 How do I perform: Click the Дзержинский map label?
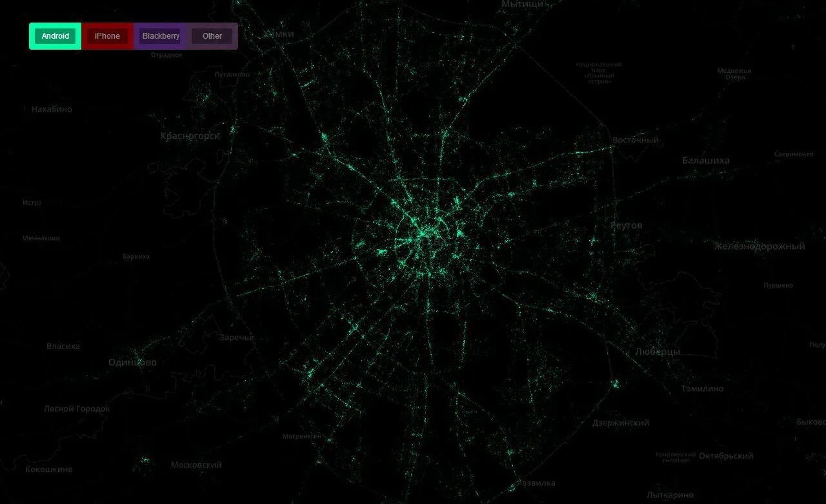[x=621, y=423]
